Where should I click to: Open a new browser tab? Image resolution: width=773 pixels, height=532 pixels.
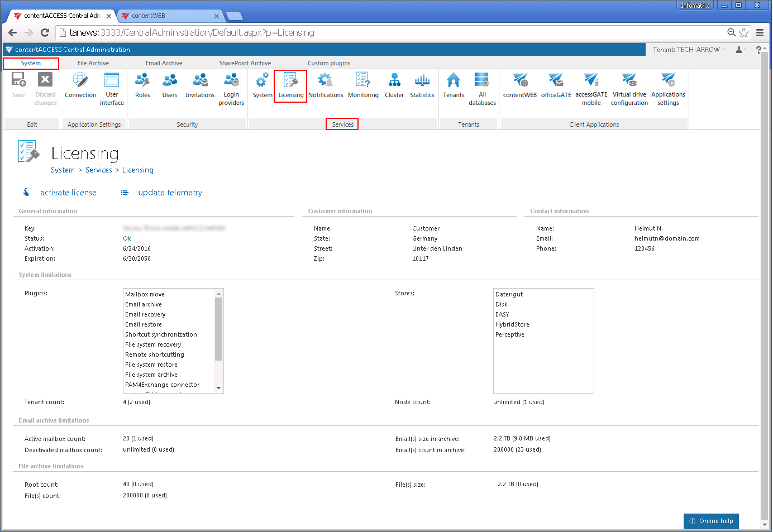point(235,16)
